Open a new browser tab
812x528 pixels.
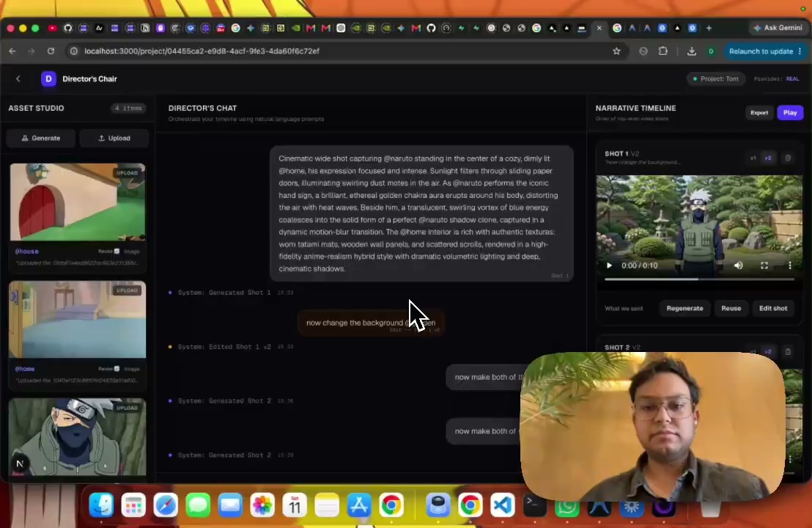click(709, 28)
